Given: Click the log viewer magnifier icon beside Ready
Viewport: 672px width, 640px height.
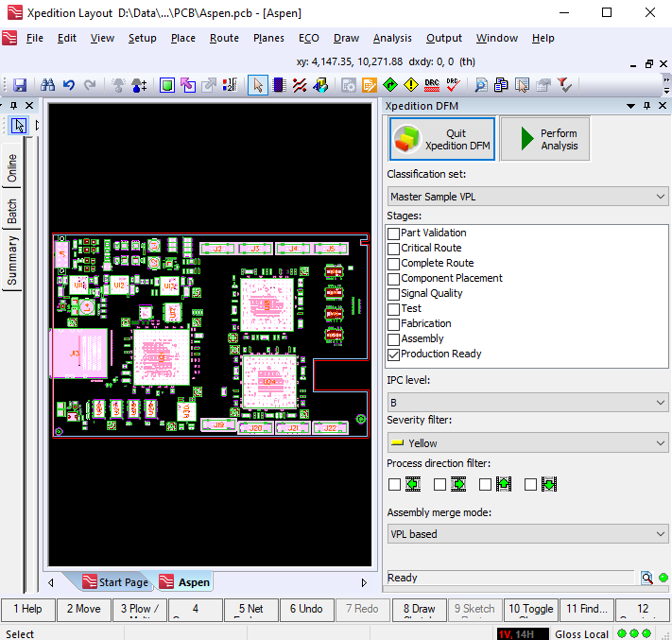Looking at the screenshot, I should 646,578.
